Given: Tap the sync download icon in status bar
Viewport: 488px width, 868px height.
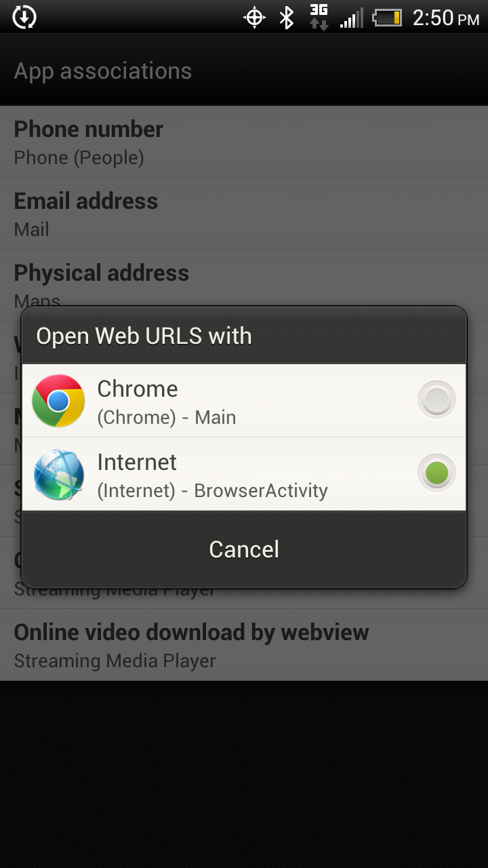Looking at the screenshot, I should coord(24,17).
